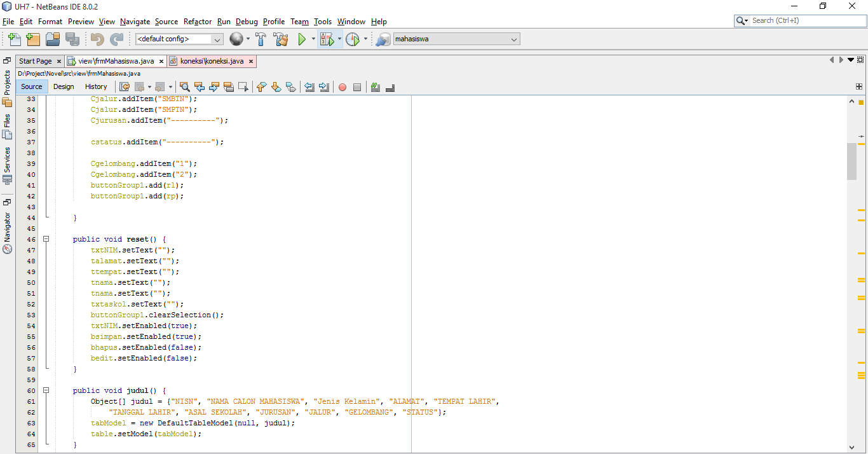868x454 pixels.
Task: Select the Find Selection magnifier in the editor toolbar
Action: (x=184, y=87)
